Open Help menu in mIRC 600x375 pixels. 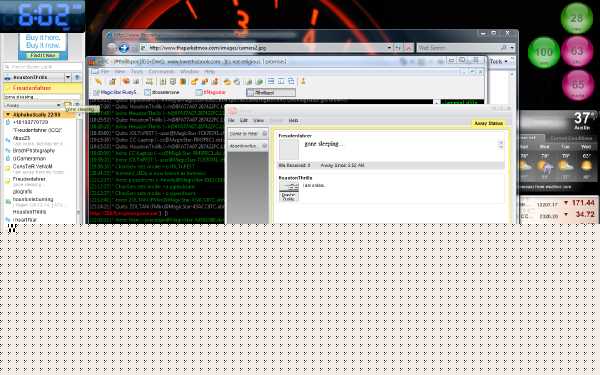(209, 72)
